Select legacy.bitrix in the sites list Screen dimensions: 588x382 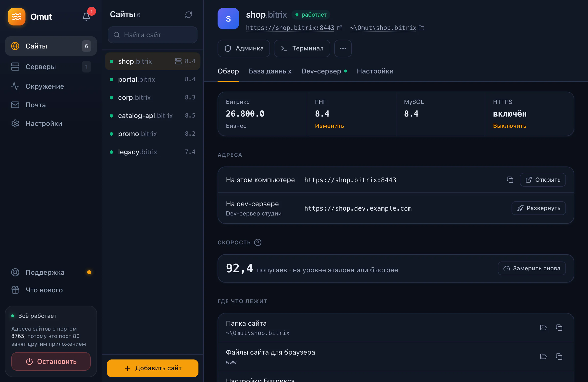152,152
